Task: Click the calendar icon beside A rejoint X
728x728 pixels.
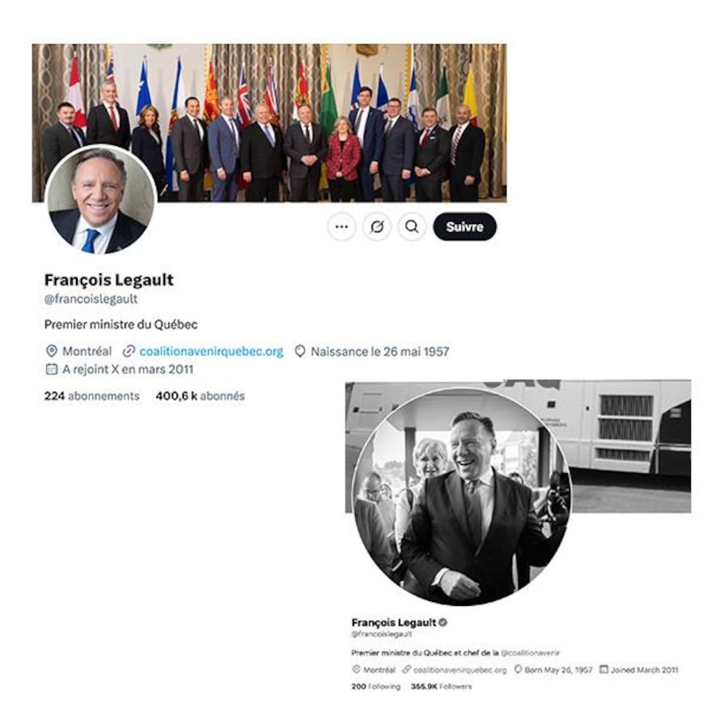Action: 52,370
